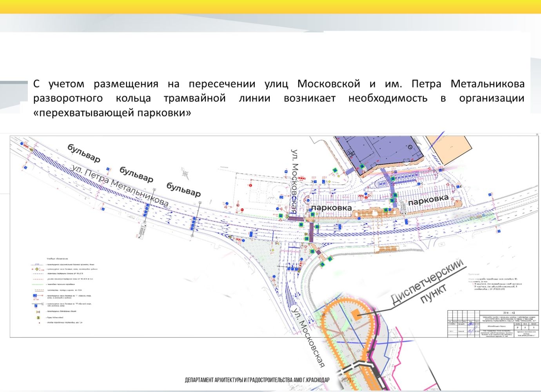Click the slide heading paragraph text
Screen dimensions: 541x392
pyautogui.click(x=278, y=98)
